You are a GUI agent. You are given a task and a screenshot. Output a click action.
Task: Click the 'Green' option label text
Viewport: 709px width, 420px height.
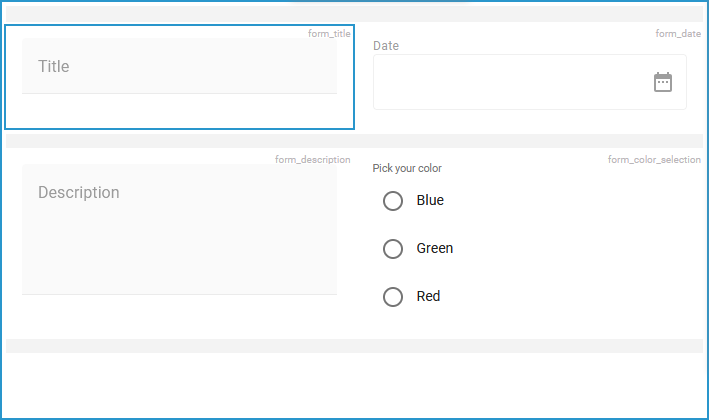(435, 249)
